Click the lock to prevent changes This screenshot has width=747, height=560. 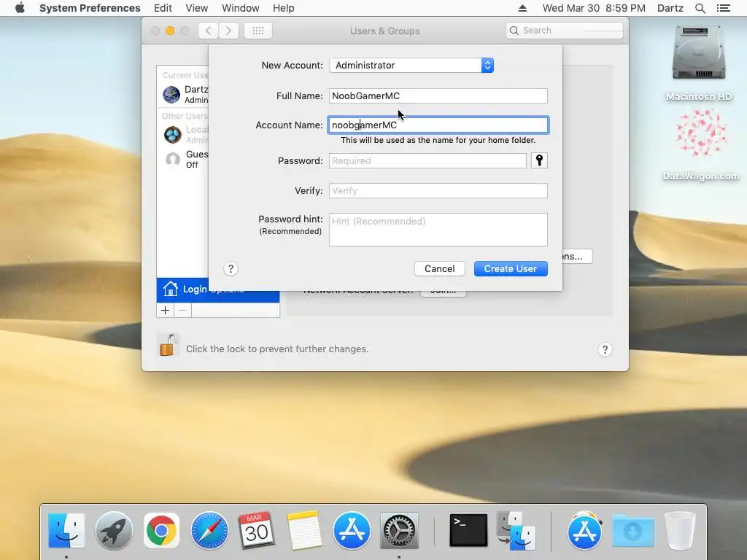pos(168,345)
